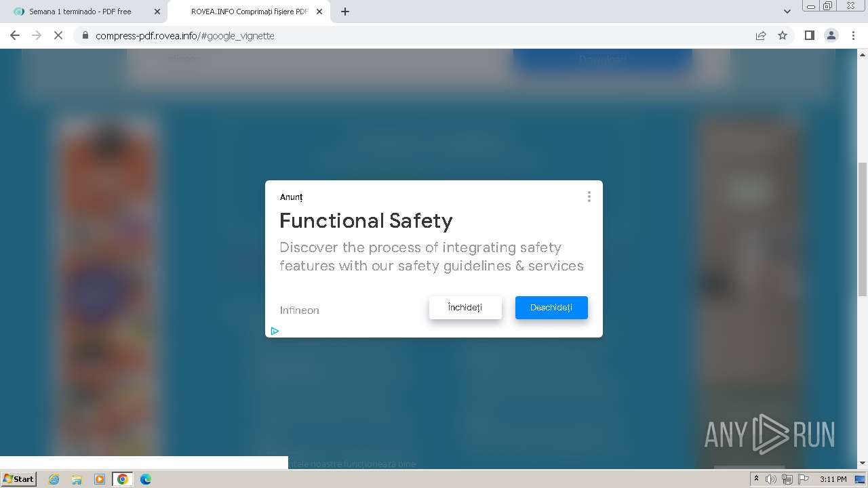The height and width of the screenshot is (488, 868).
Task: Open media player from taskbar
Action: point(100,479)
